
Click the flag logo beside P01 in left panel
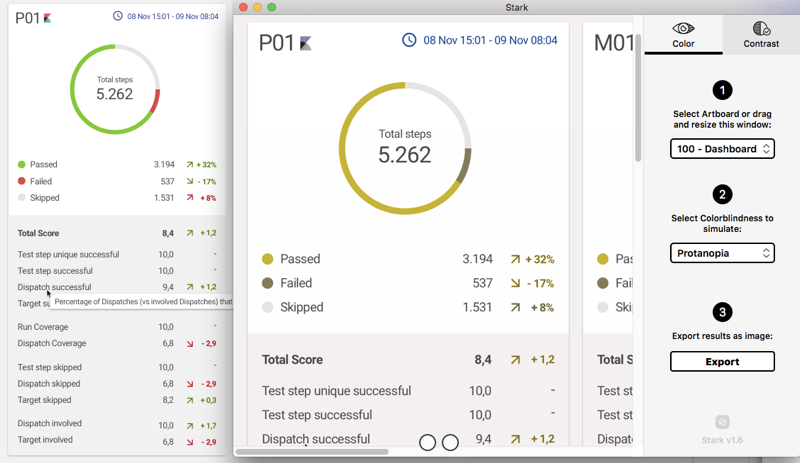click(47, 18)
